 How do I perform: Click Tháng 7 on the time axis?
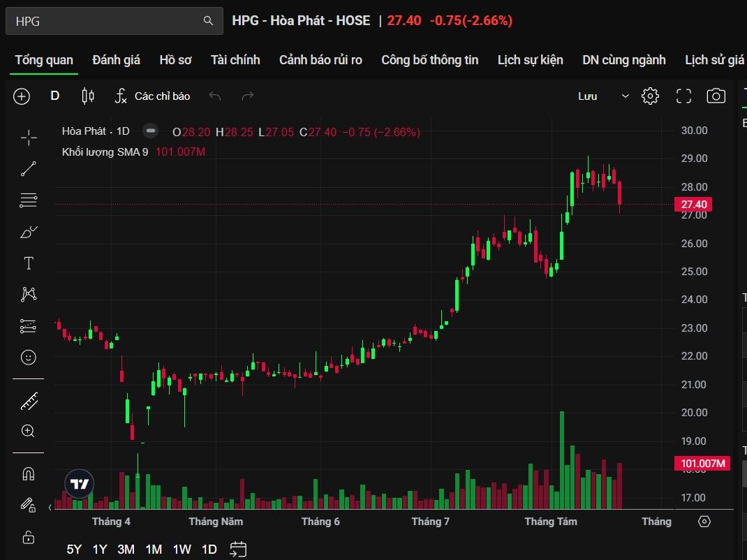430,522
